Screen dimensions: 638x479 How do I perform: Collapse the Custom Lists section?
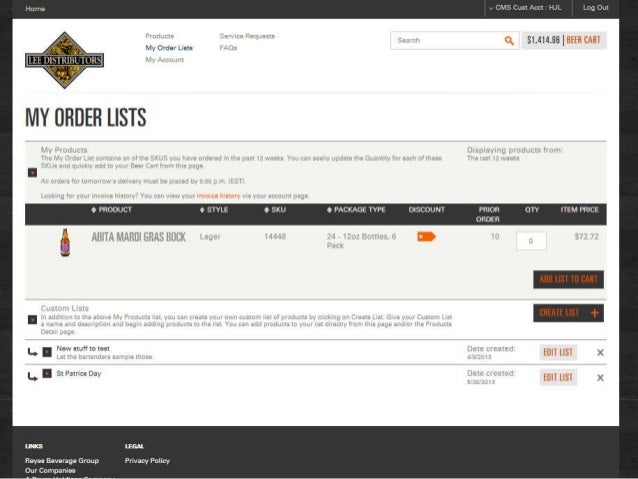point(33,320)
